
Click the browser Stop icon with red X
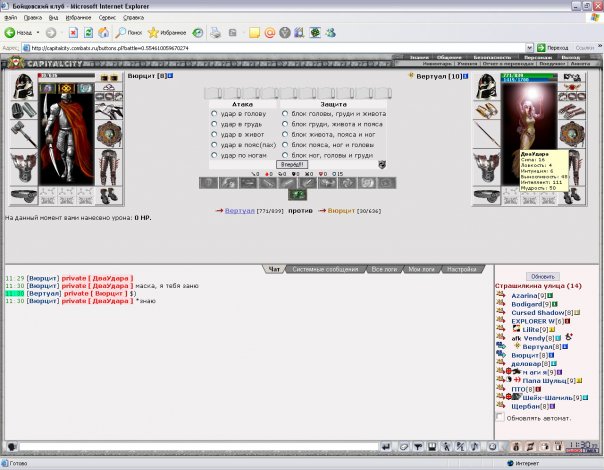tap(73, 33)
